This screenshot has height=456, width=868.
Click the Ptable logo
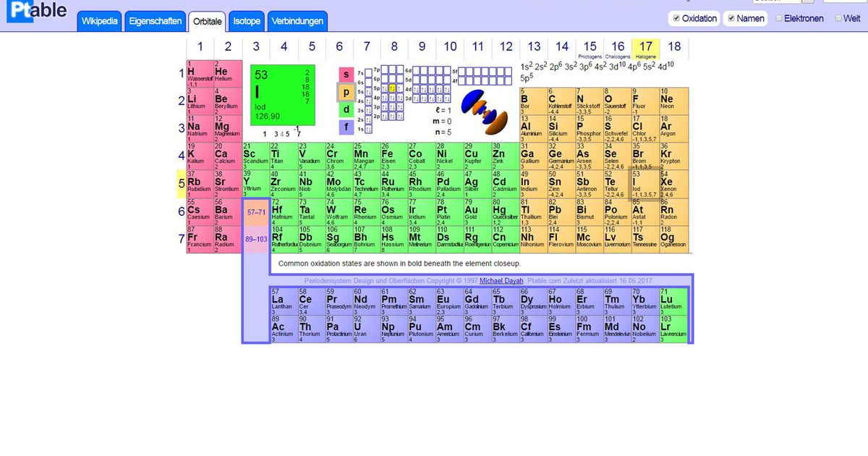(36, 12)
